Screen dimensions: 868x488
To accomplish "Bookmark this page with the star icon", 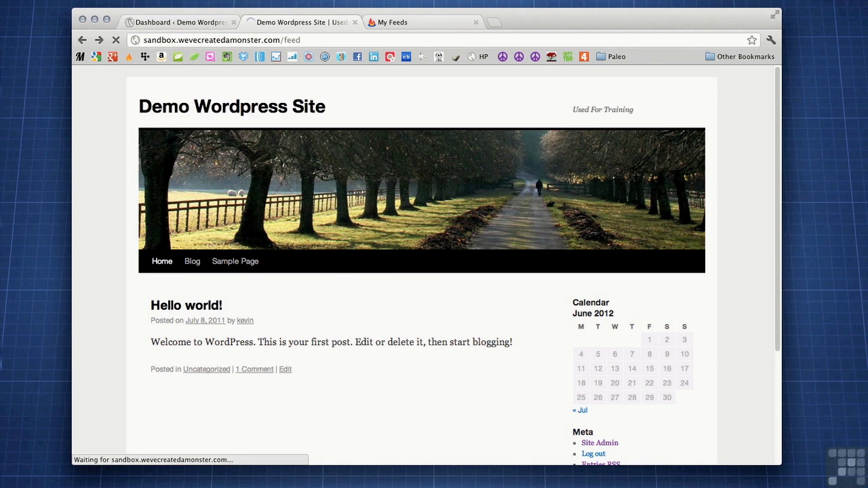I will click(752, 40).
